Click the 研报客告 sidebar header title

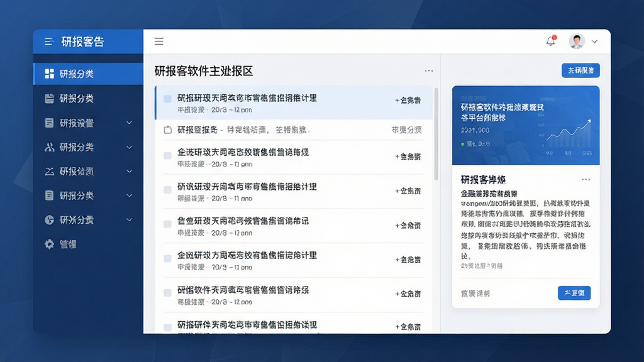tap(82, 41)
